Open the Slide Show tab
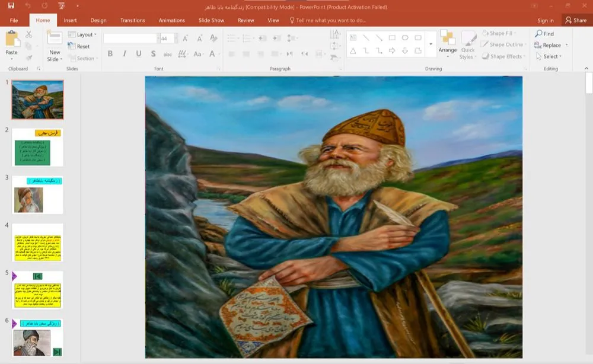This screenshot has height=364, width=593. pyautogui.click(x=211, y=20)
